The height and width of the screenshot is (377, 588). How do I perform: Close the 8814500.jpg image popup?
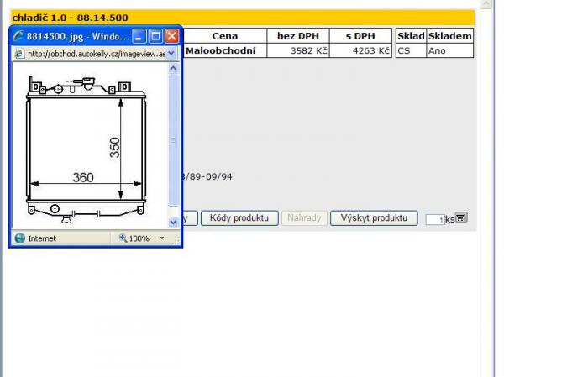(x=171, y=36)
